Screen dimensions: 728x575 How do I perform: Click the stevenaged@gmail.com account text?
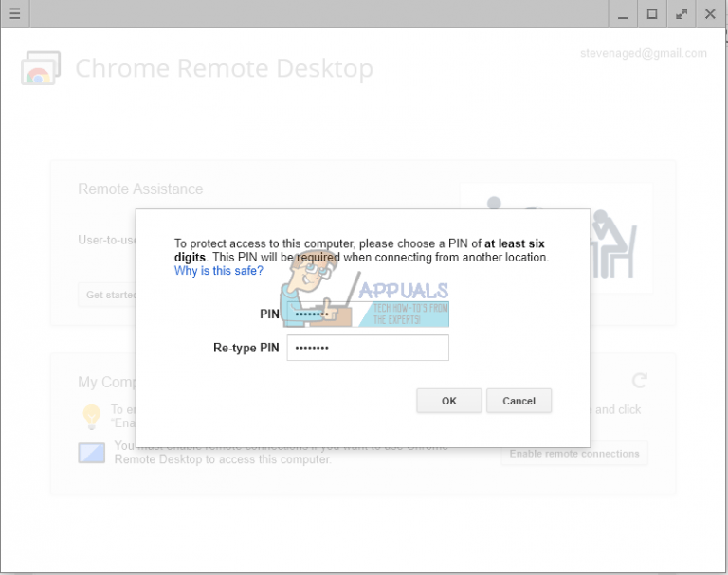[x=644, y=53]
